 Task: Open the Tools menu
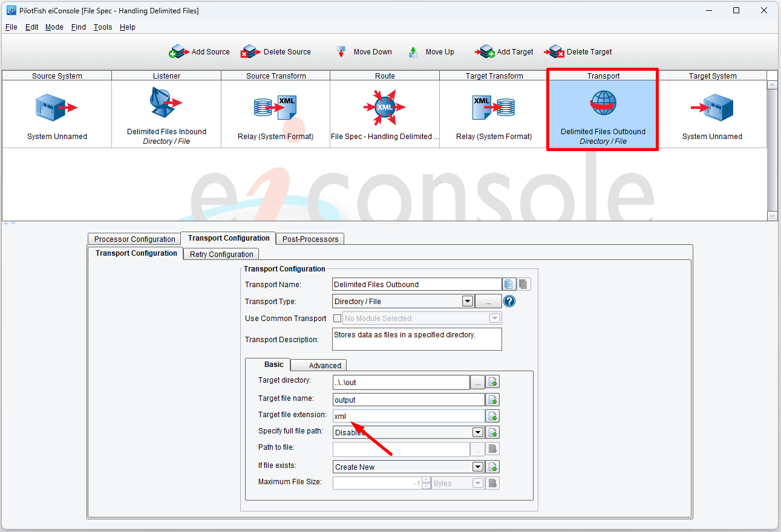[103, 27]
